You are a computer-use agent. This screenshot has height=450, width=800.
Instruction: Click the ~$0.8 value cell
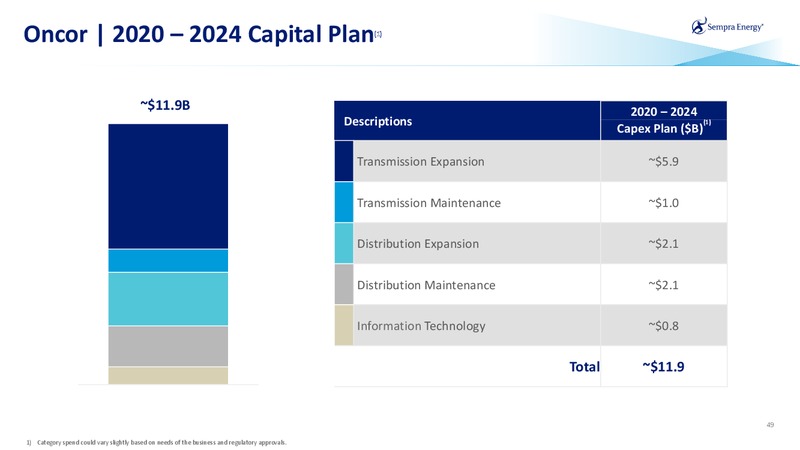(663, 326)
